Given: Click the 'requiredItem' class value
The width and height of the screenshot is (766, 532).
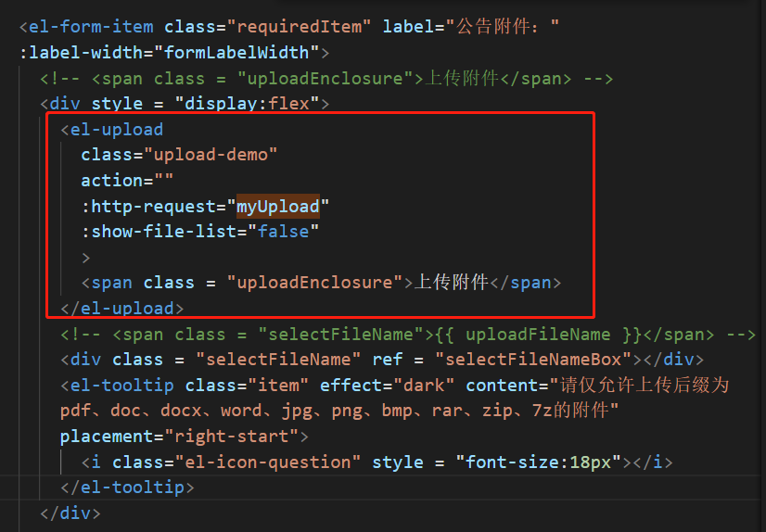Looking at the screenshot, I should pos(300,26).
